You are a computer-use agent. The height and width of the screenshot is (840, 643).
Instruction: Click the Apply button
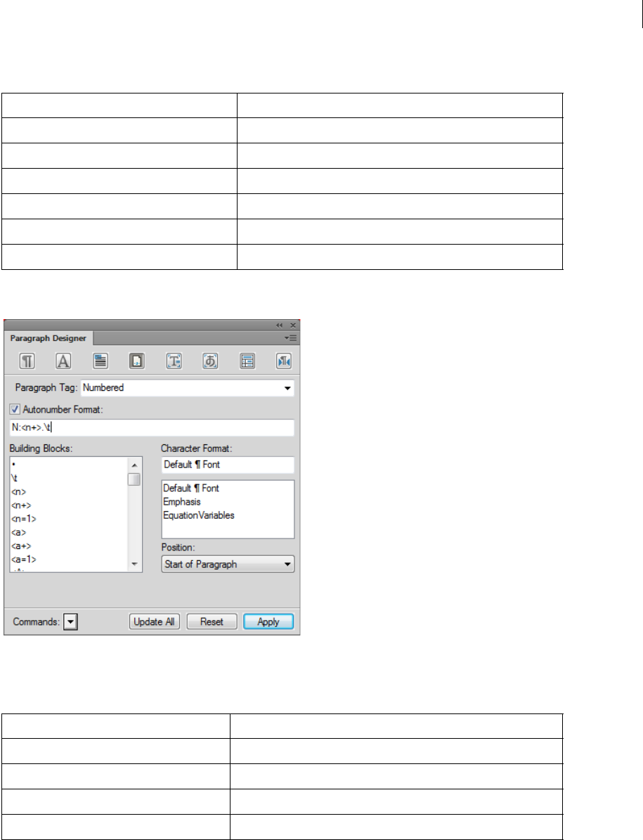click(268, 622)
